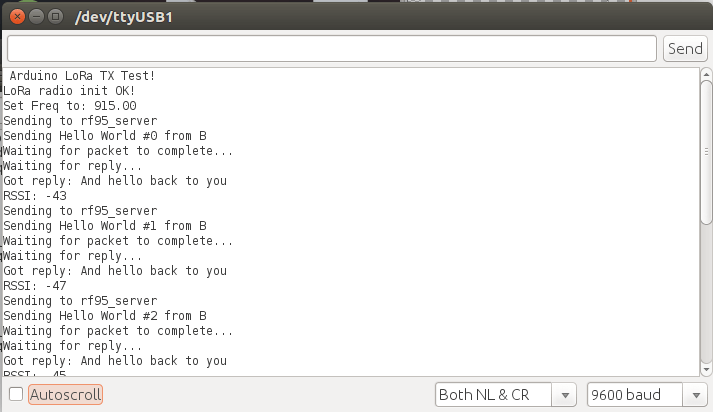This screenshot has width=713, height=412.
Task: Click the Autoscroll text label
Action: click(65, 395)
